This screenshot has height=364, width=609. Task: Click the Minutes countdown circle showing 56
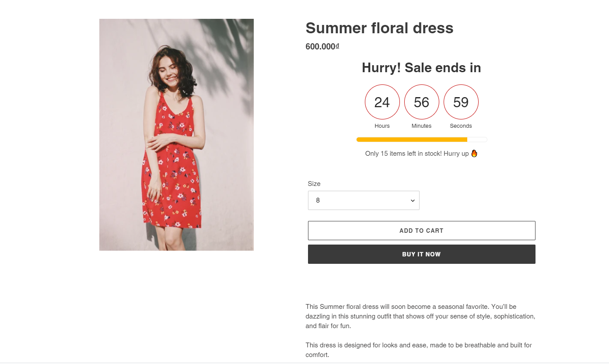click(x=421, y=102)
